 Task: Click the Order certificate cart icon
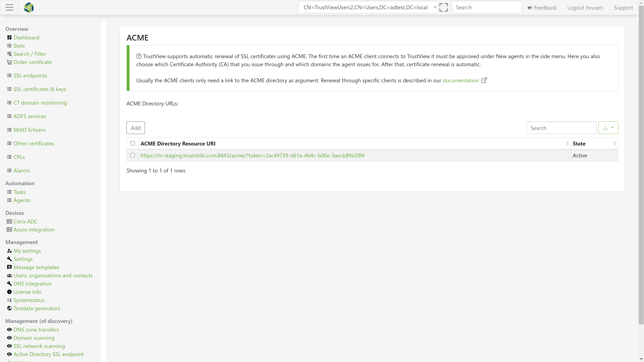pyautogui.click(x=9, y=62)
